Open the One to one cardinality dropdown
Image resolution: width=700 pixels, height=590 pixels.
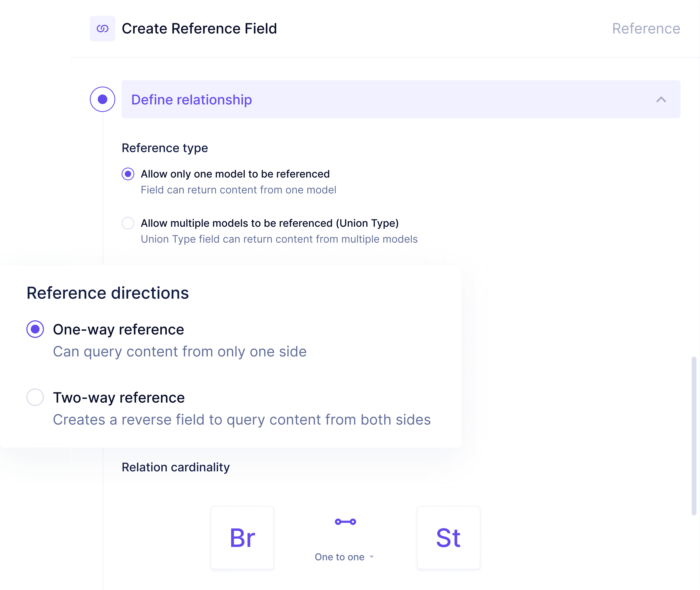[340, 557]
